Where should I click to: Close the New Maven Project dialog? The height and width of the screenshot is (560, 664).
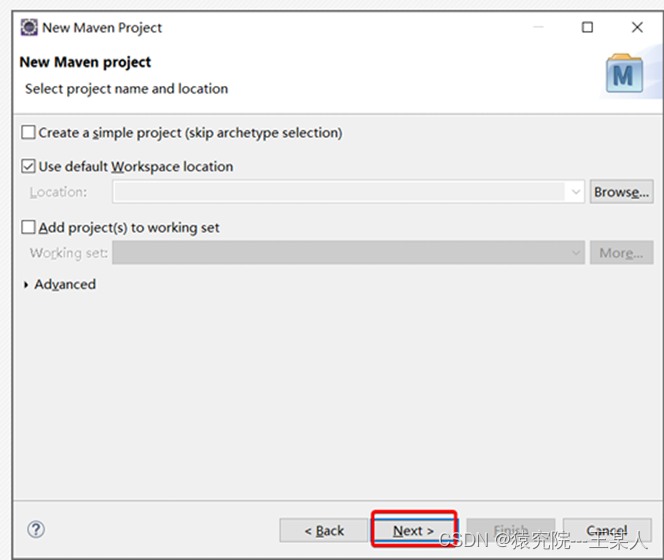pos(637,28)
